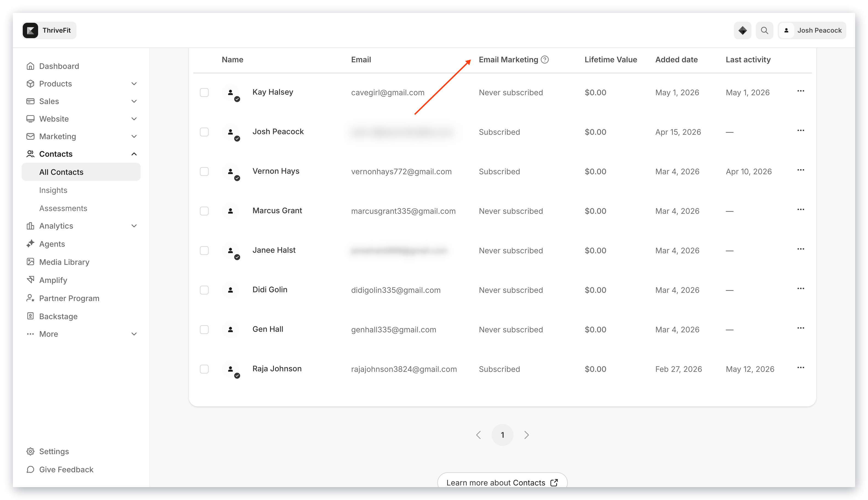Click the Give Feedback chat icon
Image resolution: width=868 pixels, height=500 pixels.
coord(30,469)
